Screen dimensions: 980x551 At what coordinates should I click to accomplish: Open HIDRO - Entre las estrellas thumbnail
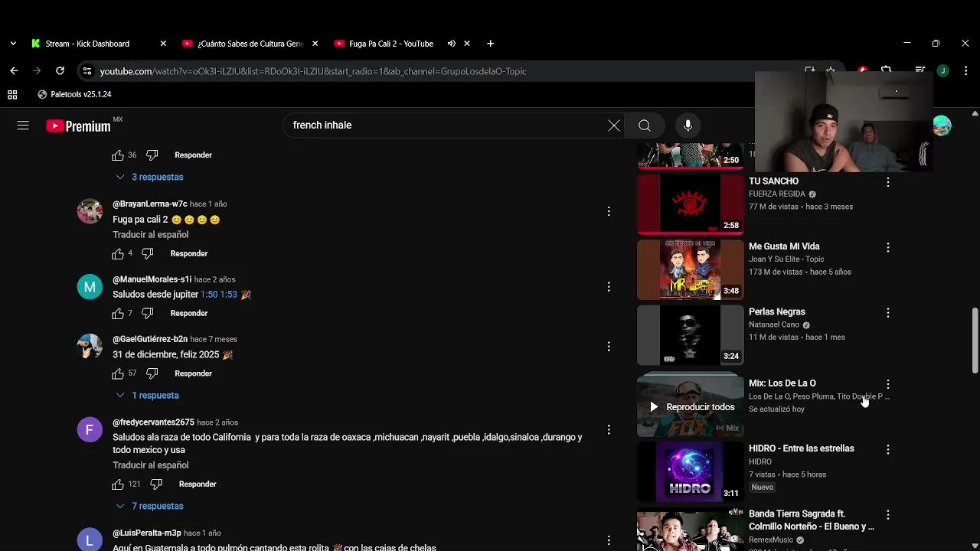(x=691, y=472)
